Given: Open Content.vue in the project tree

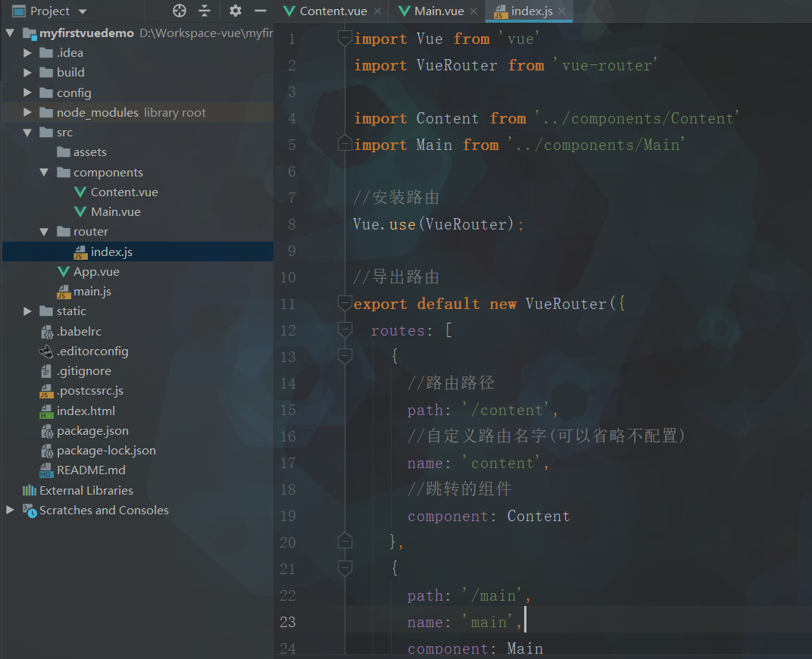Looking at the screenshot, I should [x=124, y=192].
